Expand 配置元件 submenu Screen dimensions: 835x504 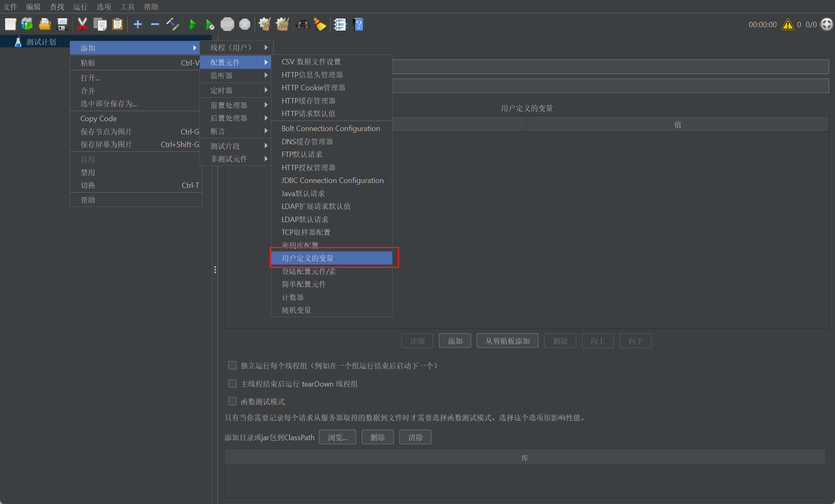[x=236, y=62]
